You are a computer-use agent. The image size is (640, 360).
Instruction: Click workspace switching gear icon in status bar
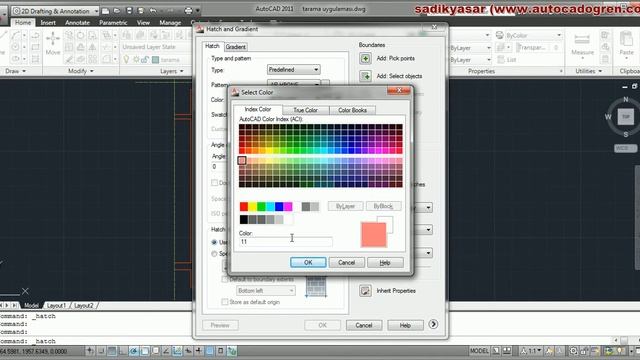[x=573, y=351]
